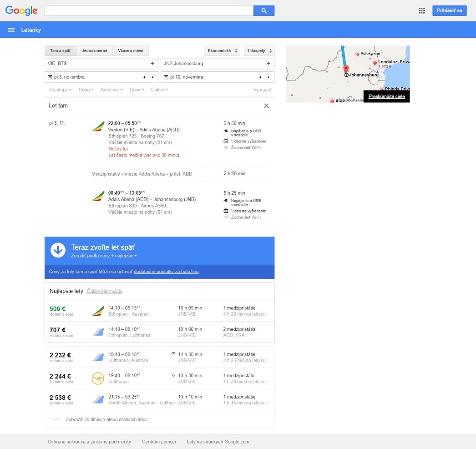
Task: Click calendar icon in pi 10. novembra field
Action: tap(166, 77)
